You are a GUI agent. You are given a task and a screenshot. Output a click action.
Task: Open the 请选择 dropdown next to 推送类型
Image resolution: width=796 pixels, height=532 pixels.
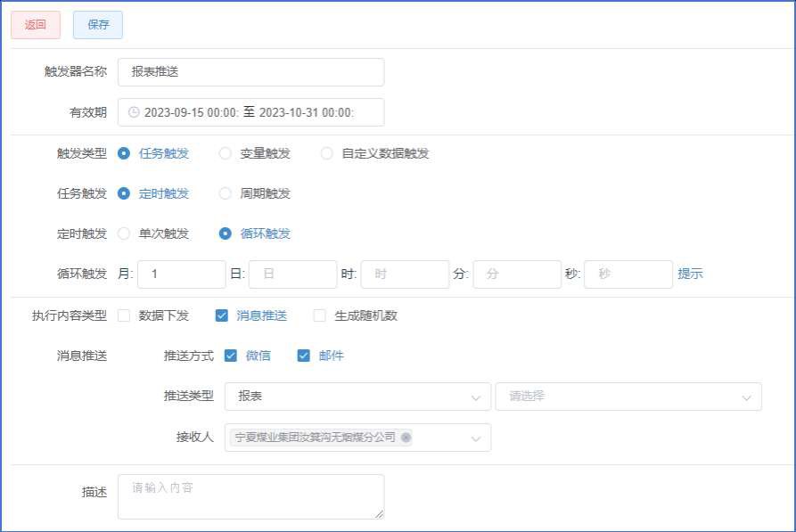(x=628, y=397)
